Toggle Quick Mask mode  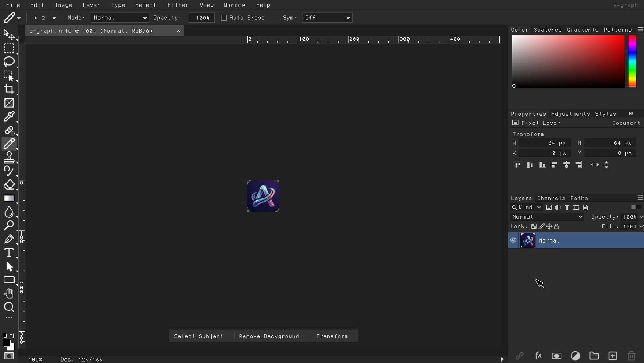9,356
